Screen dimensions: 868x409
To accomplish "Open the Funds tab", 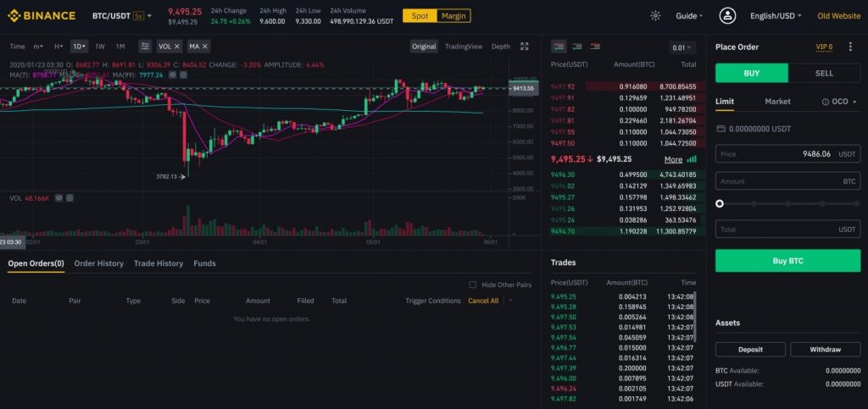I will (x=205, y=263).
